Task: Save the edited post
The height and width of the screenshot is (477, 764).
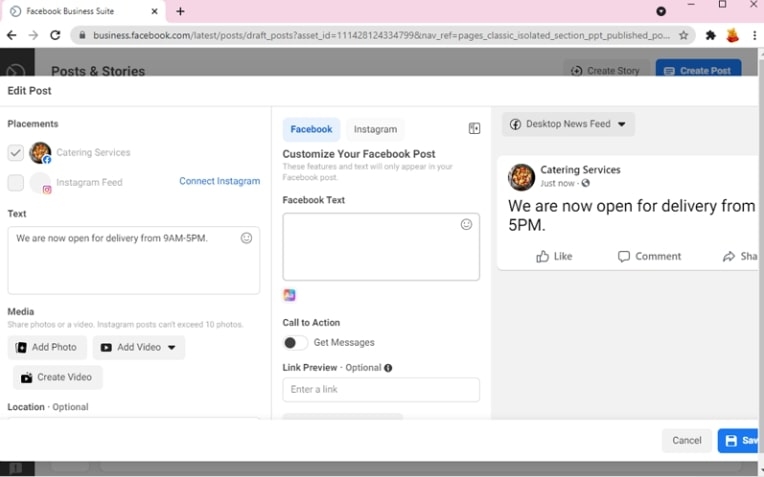Action: coord(740,440)
